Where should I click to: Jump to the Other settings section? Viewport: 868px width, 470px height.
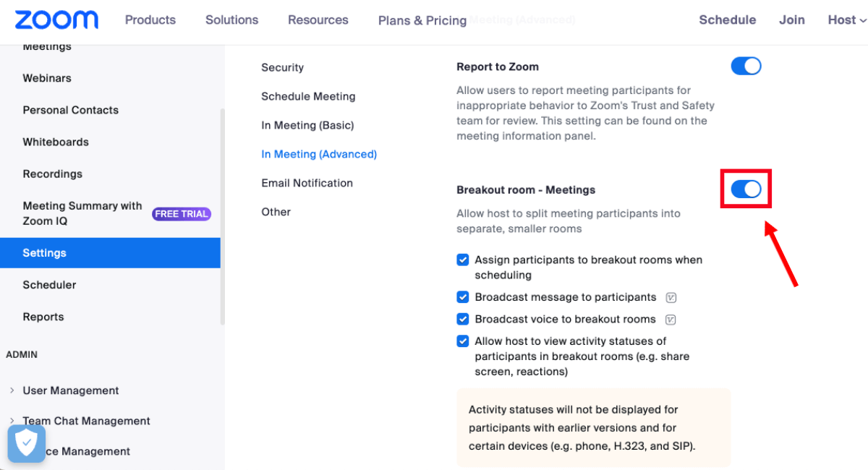(276, 212)
